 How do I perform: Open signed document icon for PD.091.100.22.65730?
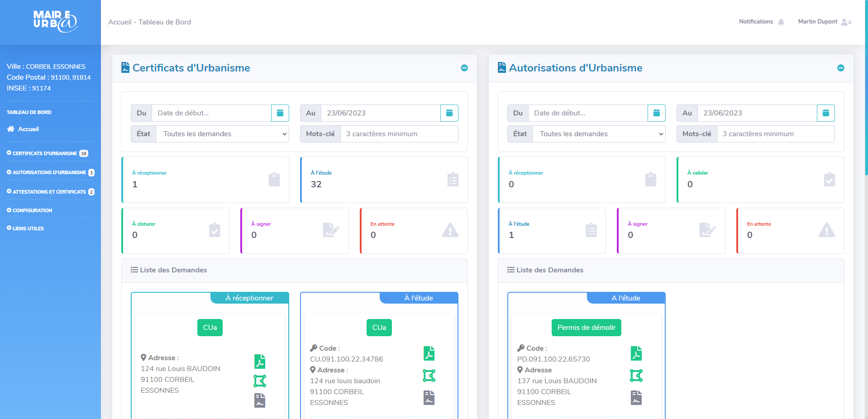click(x=636, y=398)
